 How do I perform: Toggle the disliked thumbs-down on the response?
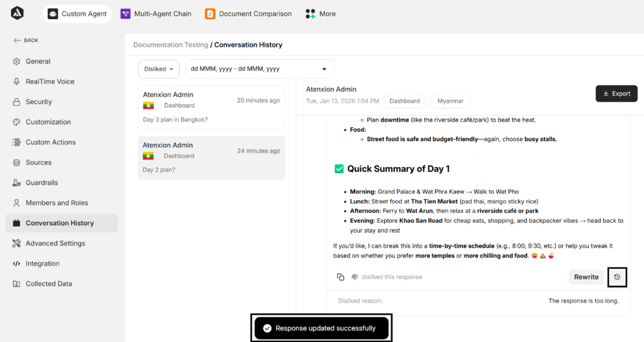click(x=355, y=277)
